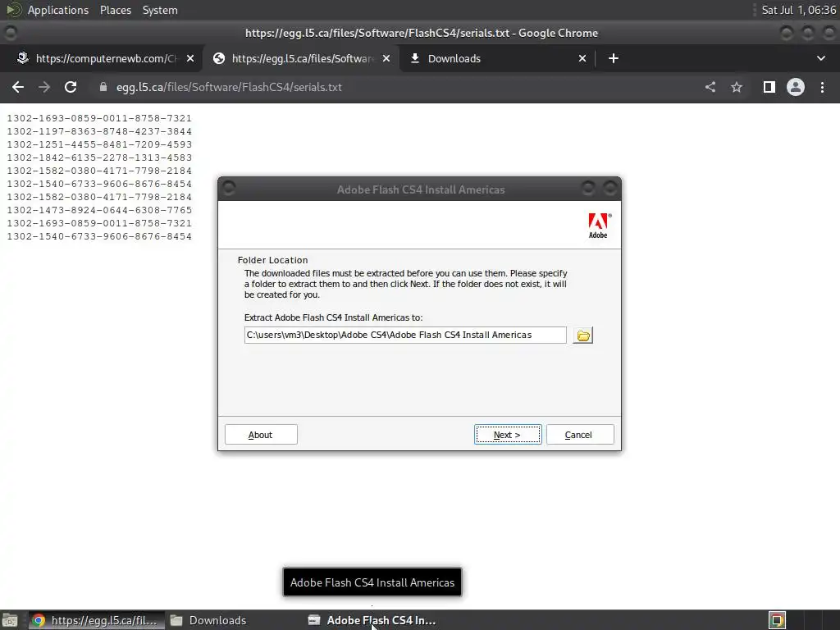The height and width of the screenshot is (630, 840).
Task: Click workspace switcher icon in bottom panel
Action: coord(778,620)
